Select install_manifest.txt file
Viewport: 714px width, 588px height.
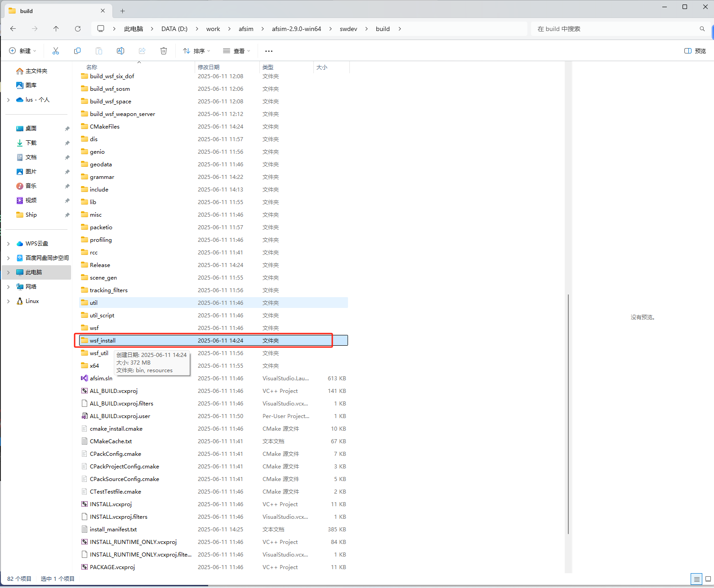coord(214,529)
